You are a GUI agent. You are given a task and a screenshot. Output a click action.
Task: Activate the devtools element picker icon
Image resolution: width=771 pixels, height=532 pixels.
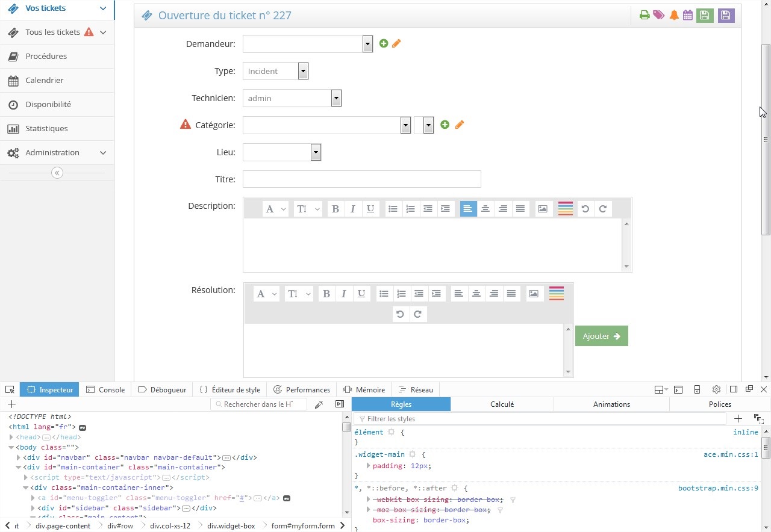click(10, 390)
